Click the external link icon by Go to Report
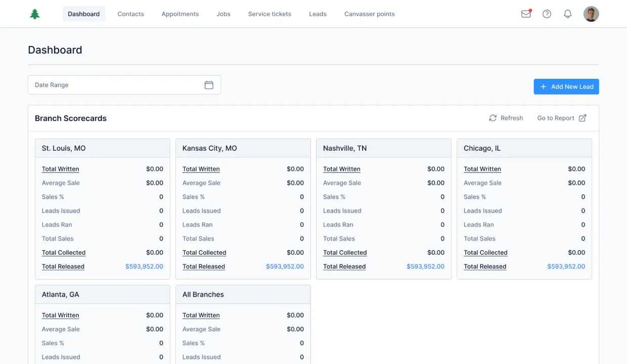 (583, 118)
